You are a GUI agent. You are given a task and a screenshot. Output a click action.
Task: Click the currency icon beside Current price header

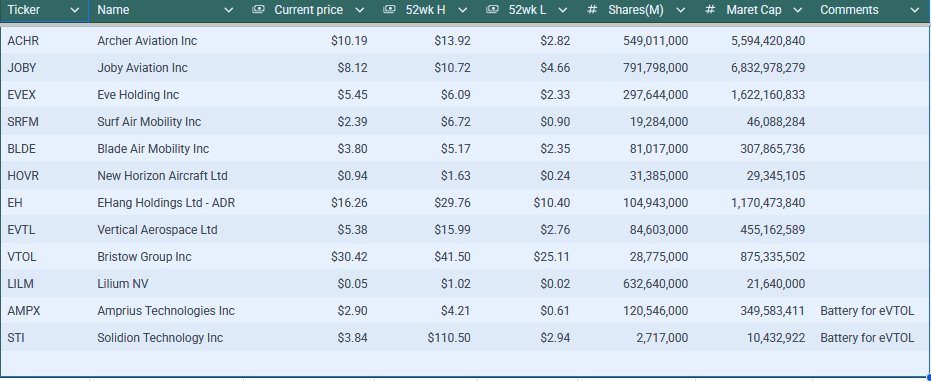258,9
